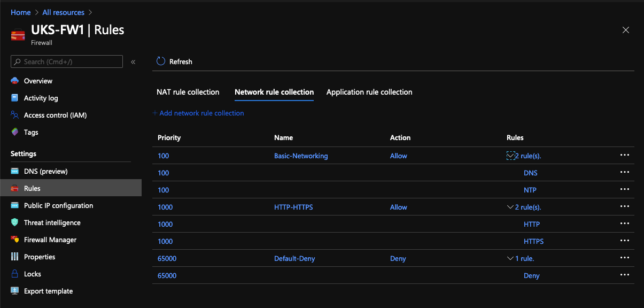Collapse the Basic-Networking 2 rule(s) expander
Image resolution: width=644 pixels, height=308 pixels.
coord(510,156)
